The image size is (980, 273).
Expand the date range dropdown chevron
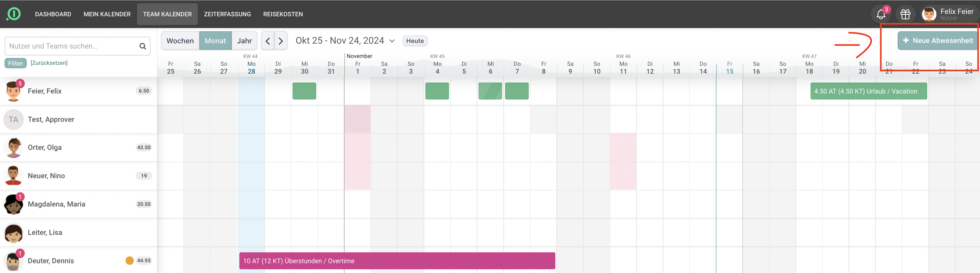pyautogui.click(x=392, y=41)
